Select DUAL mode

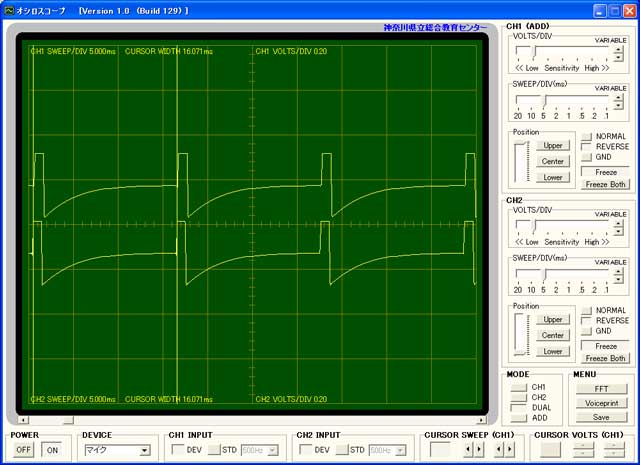(519, 407)
